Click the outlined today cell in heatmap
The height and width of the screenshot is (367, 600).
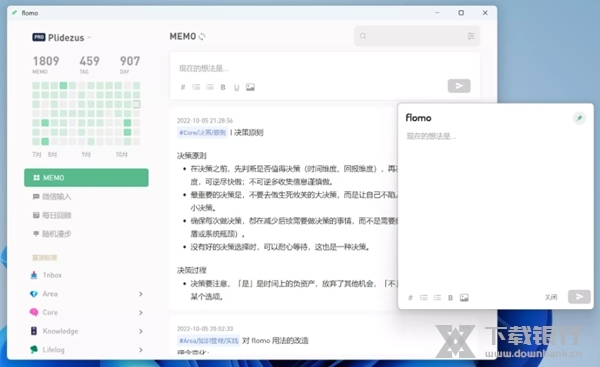coord(137,104)
